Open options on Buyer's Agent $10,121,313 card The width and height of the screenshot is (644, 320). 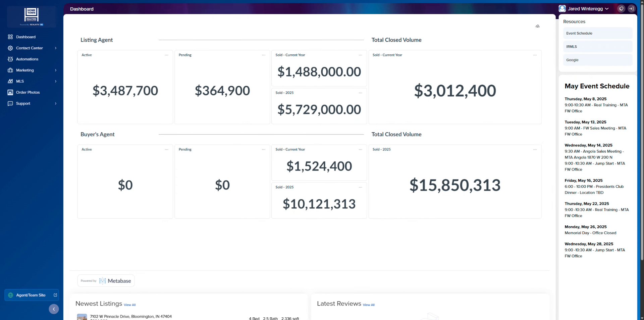361,187
